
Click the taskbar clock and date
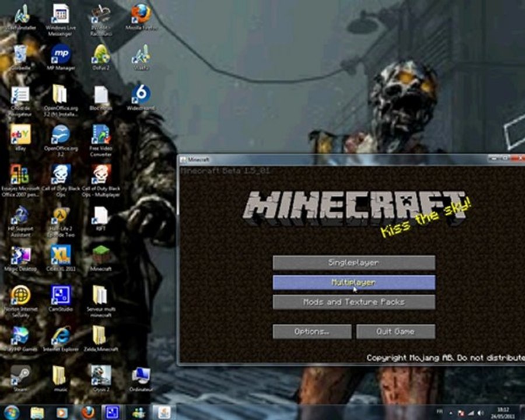pos(503,413)
